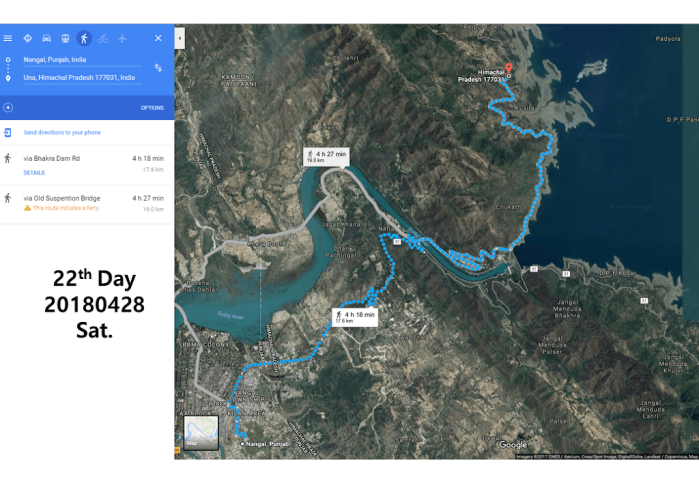Image resolution: width=699 pixels, height=483 pixels.
Task: Switch to cycling mode bicycle icon
Action: [x=103, y=38]
